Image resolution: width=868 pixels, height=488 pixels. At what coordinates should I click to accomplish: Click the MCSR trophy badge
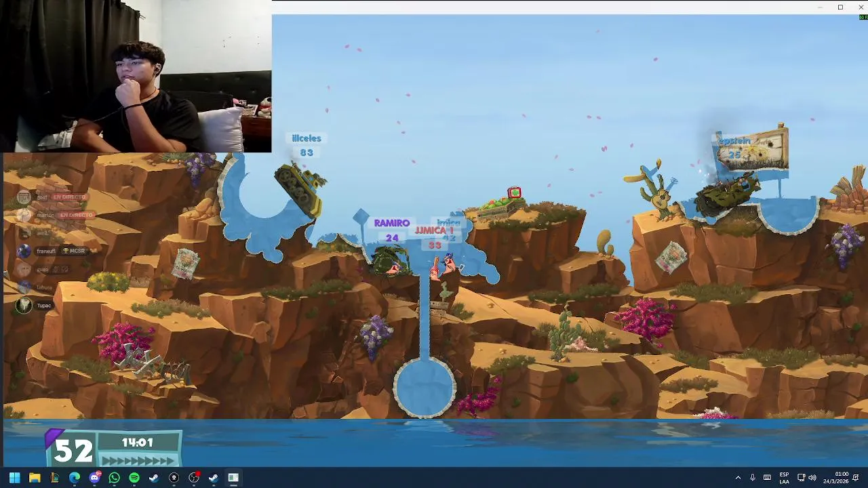[x=73, y=251]
